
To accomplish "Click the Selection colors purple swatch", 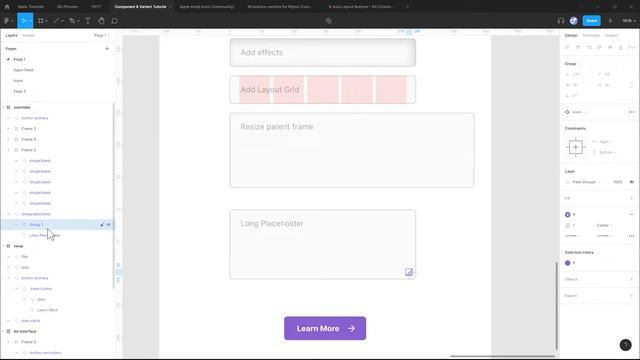I will click(567, 263).
